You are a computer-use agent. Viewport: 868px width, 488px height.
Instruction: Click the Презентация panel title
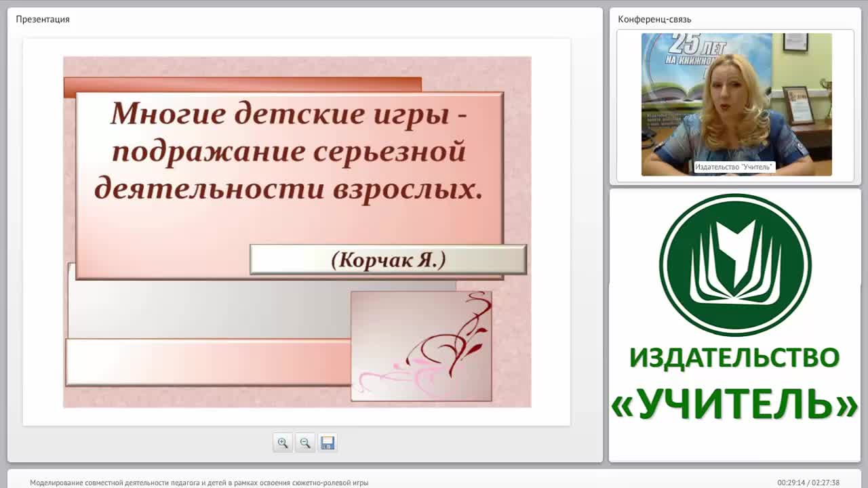coord(43,19)
